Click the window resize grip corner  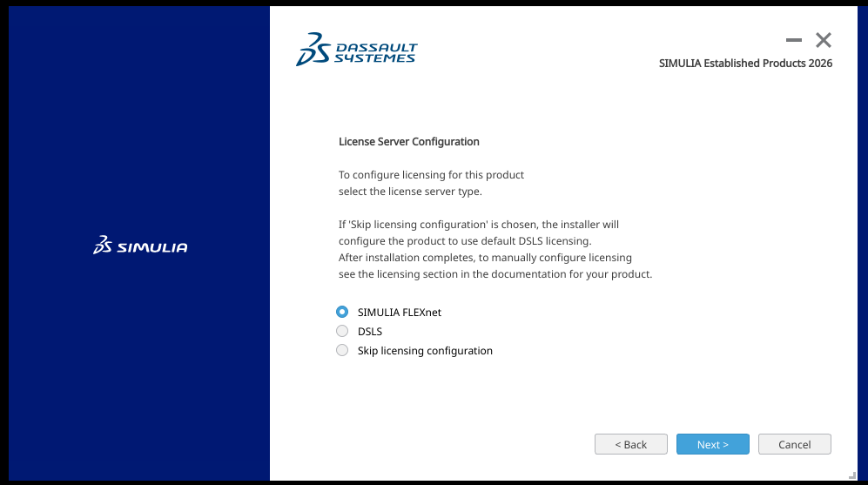pos(852,475)
